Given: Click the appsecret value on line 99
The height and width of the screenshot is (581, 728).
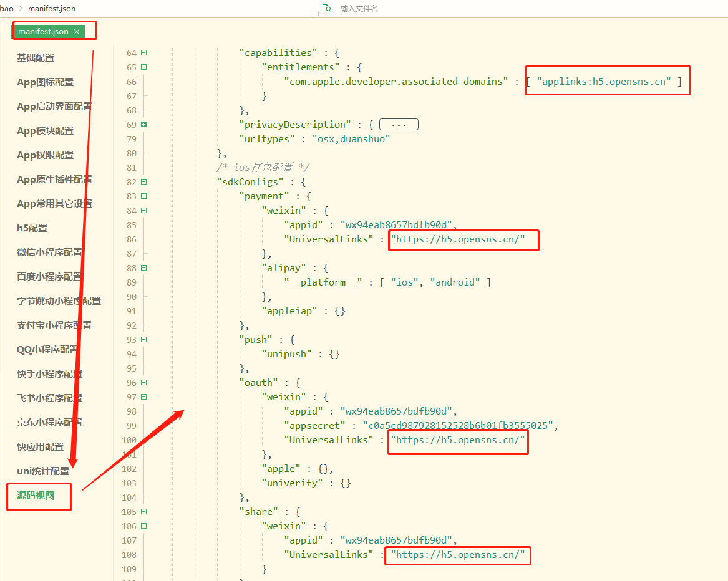Looking at the screenshot, I should (x=458, y=426).
